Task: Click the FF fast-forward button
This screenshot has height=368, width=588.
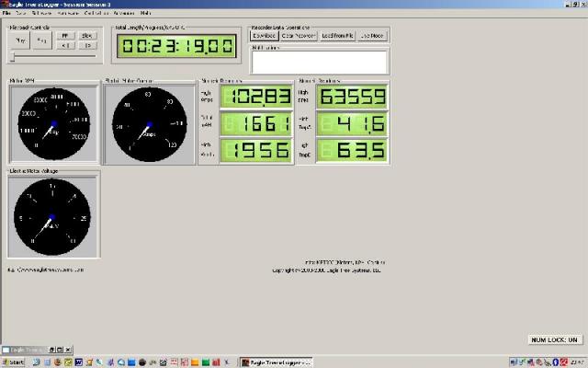Action: (64, 35)
